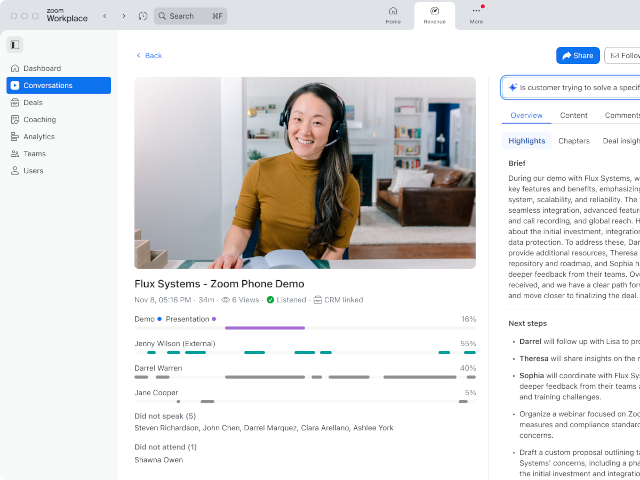
Task: Click the Presentation purple dot legend
Action: tap(214, 319)
